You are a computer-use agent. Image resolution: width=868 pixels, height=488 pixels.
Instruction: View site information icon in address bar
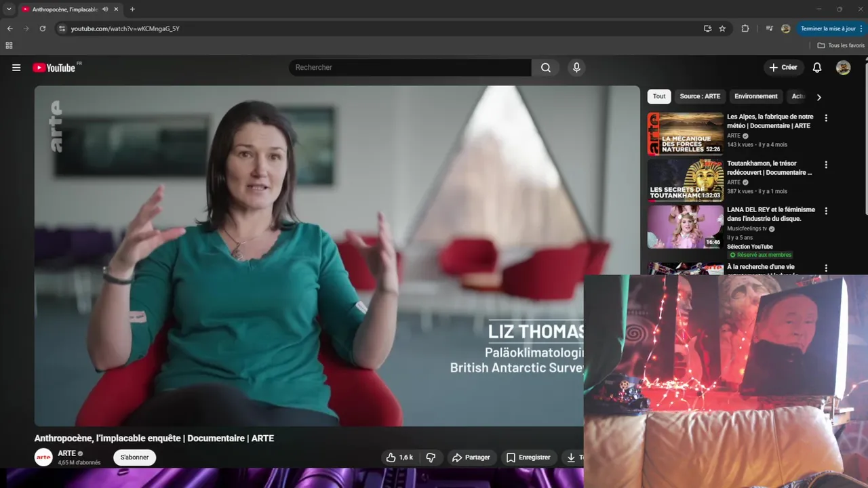(x=62, y=28)
